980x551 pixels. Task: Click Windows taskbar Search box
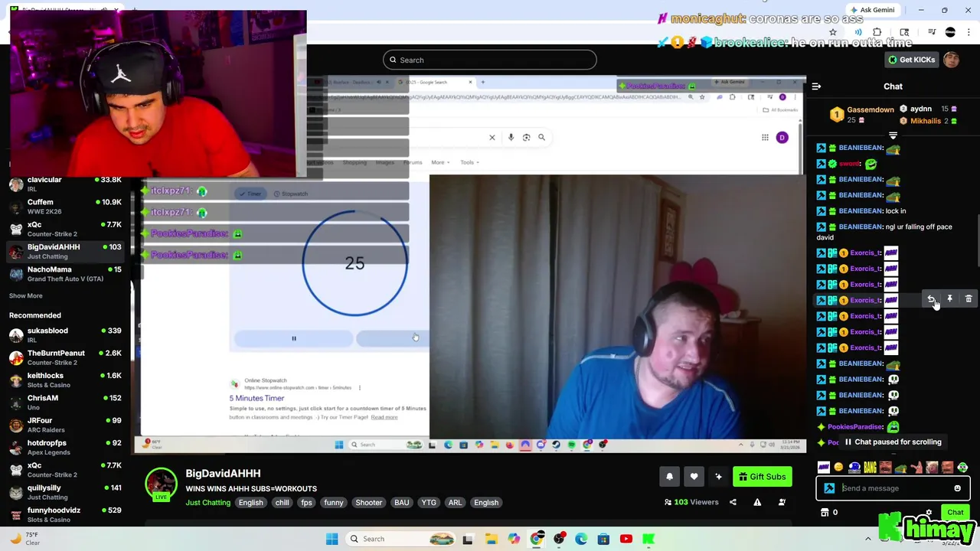click(x=401, y=539)
